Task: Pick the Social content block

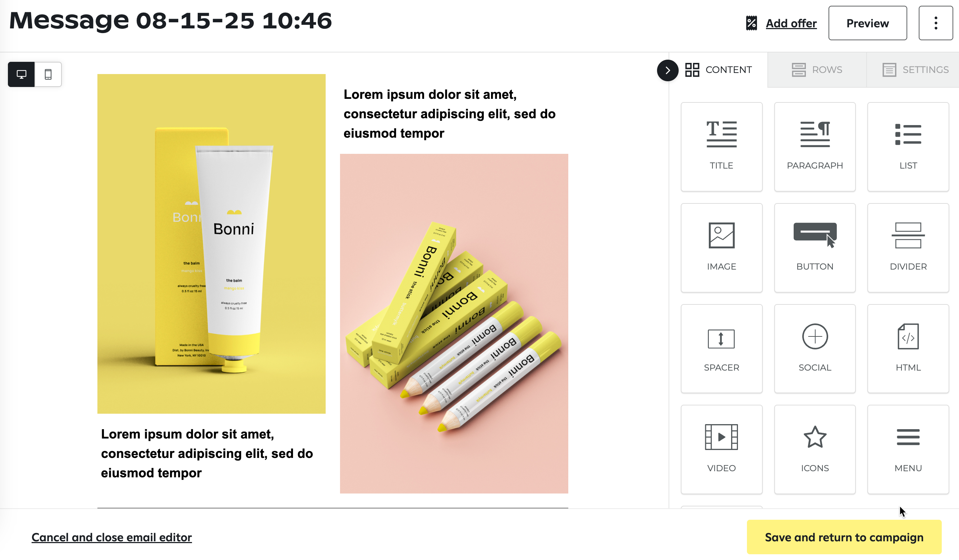Action: click(815, 349)
